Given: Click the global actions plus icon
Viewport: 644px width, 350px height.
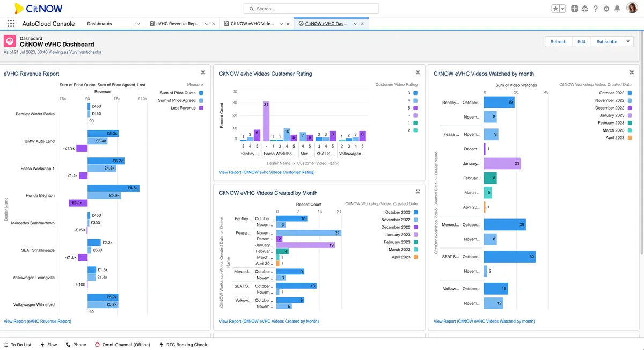Looking at the screenshot, I should coord(574,9).
